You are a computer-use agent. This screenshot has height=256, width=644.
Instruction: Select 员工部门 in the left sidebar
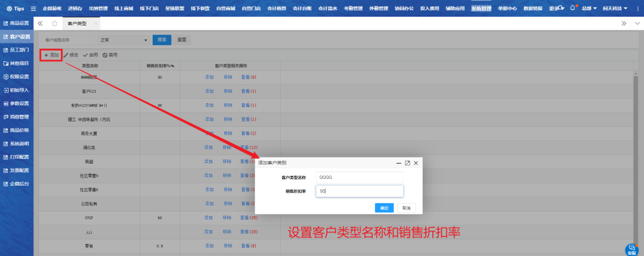click(16, 49)
